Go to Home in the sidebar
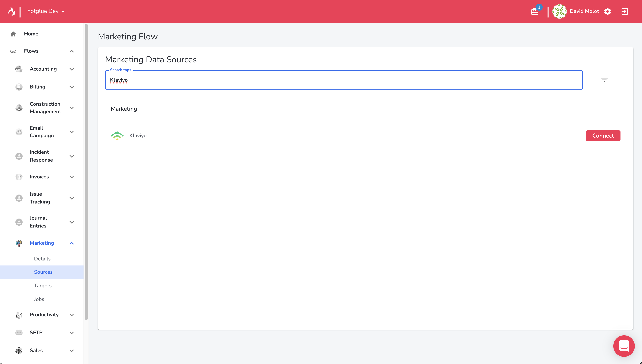This screenshot has width=642, height=364. pos(42,34)
